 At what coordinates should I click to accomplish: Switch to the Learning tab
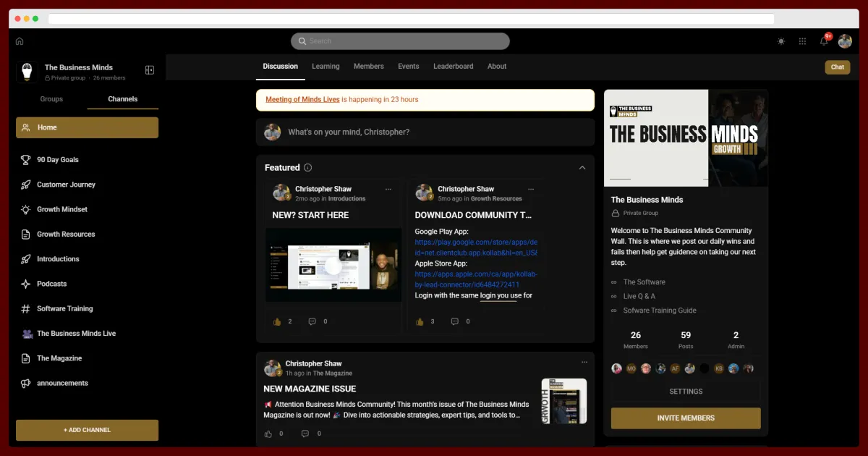[325, 67]
